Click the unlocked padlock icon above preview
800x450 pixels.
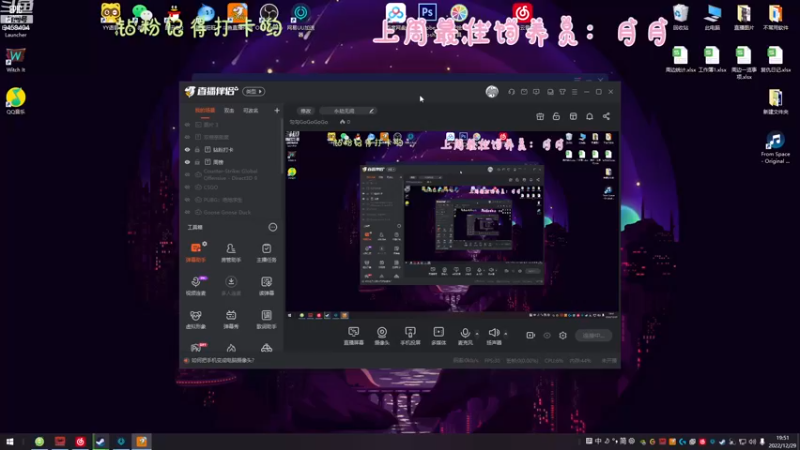coord(556,116)
